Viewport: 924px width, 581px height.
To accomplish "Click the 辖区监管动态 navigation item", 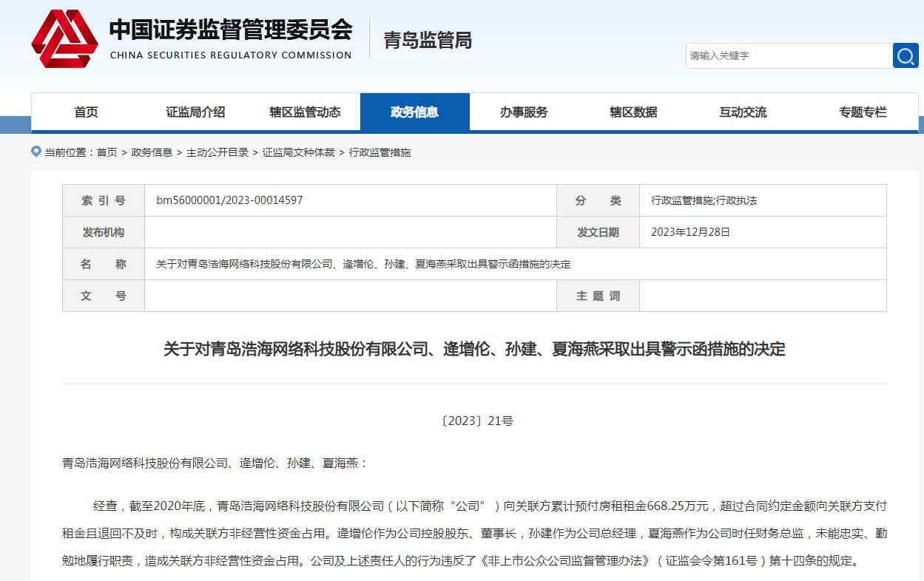I will [x=306, y=112].
